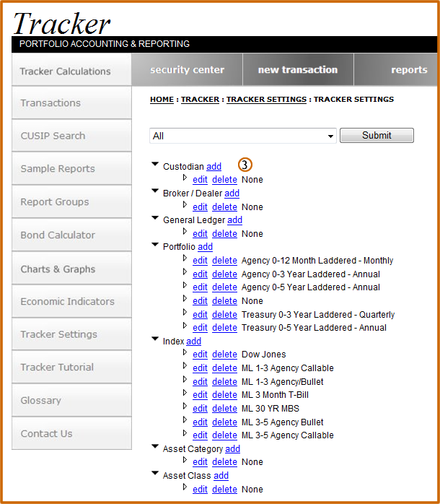This screenshot has height=504, width=440.
Task: Select the Treasury 0-3 Year Laddered - Quarterly text
Action: coord(318,314)
